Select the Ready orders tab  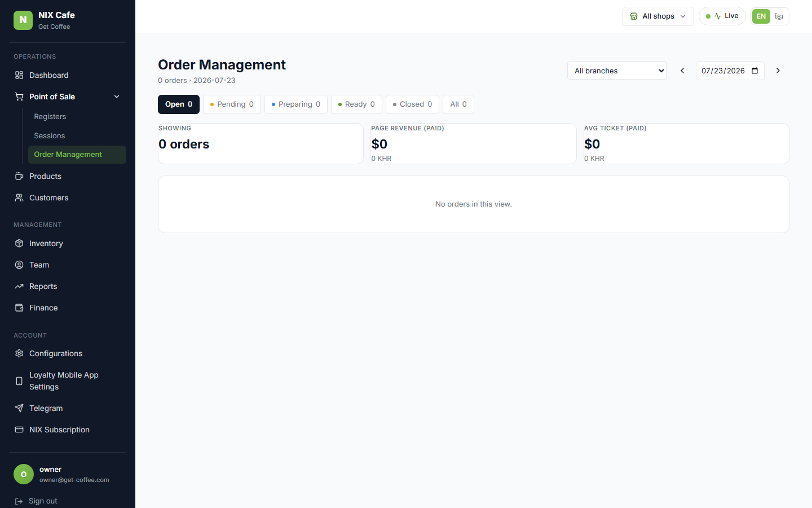coord(356,104)
